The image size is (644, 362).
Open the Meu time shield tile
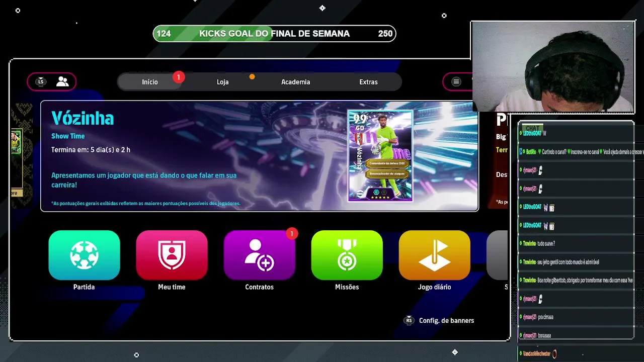click(172, 255)
